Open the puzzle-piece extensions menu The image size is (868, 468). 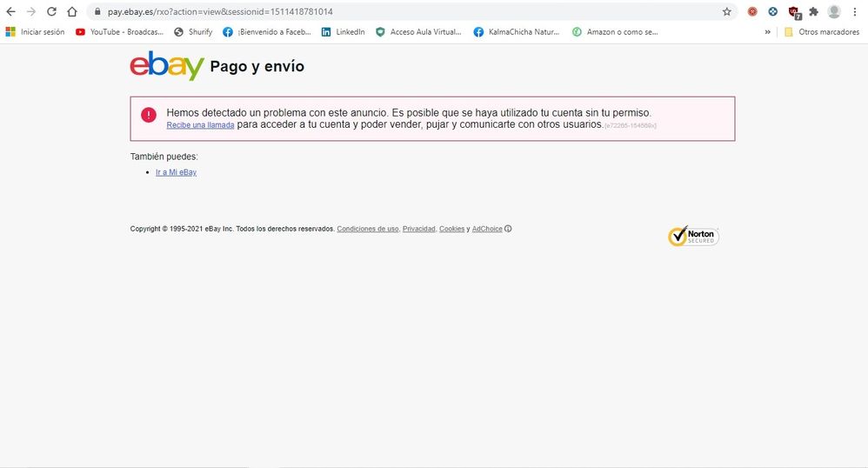[x=814, y=11]
